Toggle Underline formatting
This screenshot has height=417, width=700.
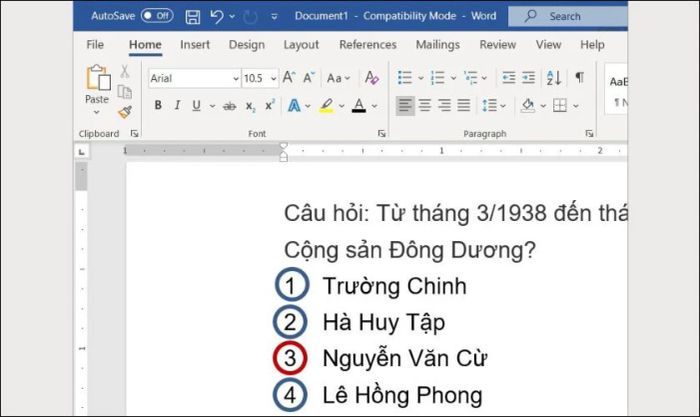(196, 105)
